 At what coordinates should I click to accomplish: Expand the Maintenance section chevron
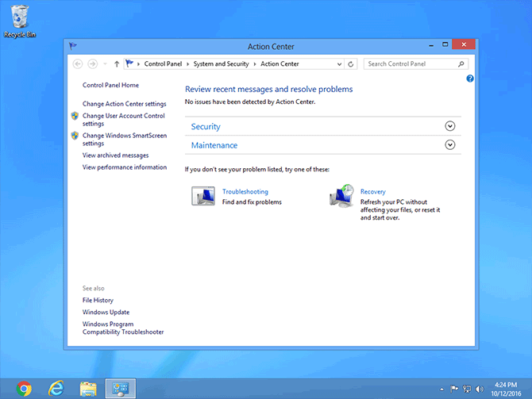click(450, 144)
